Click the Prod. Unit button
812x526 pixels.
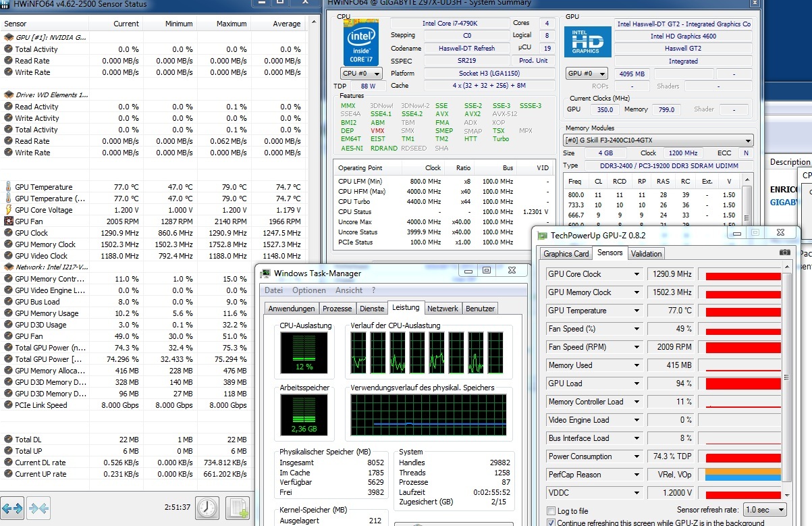click(533, 61)
